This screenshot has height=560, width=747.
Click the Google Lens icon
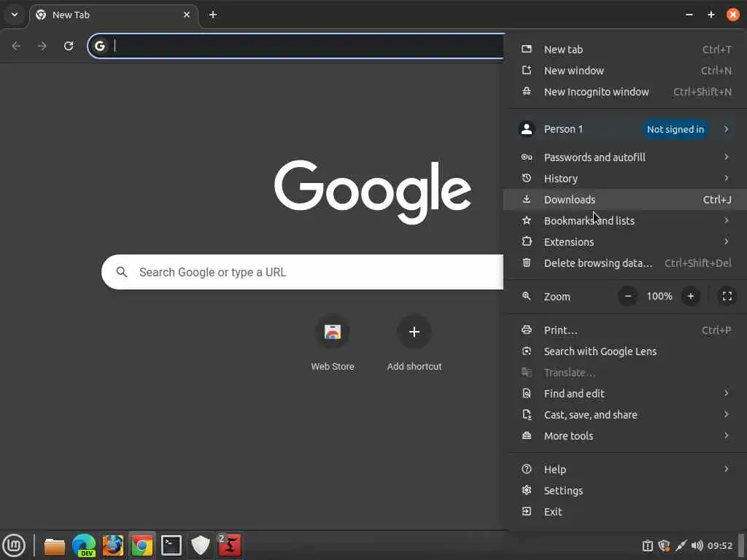pyautogui.click(x=527, y=351)
